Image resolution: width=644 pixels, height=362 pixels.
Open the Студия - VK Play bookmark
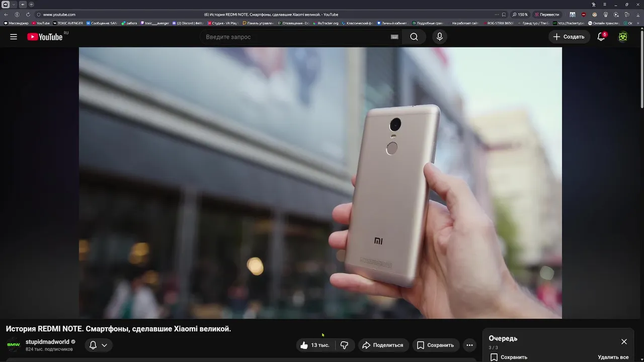[222, 23]
